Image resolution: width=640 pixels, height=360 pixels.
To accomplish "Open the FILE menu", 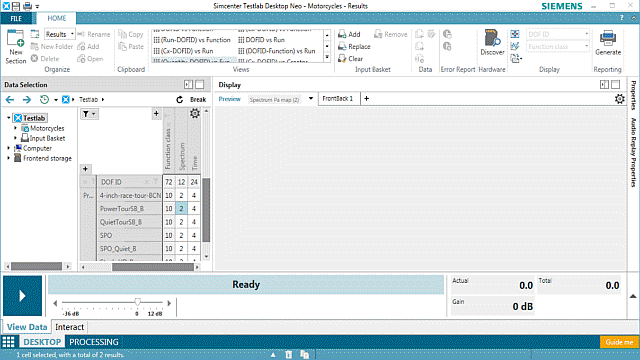I will (x=16, y=18).
